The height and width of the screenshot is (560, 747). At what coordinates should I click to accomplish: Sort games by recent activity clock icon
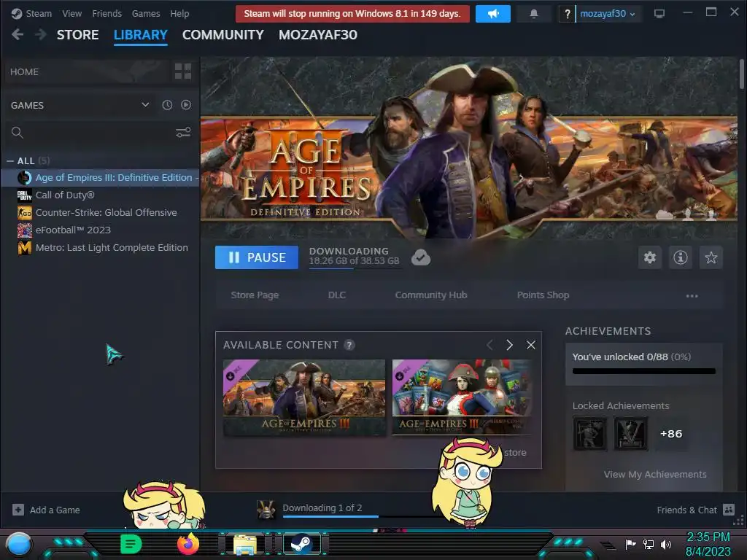pos(167,105)
